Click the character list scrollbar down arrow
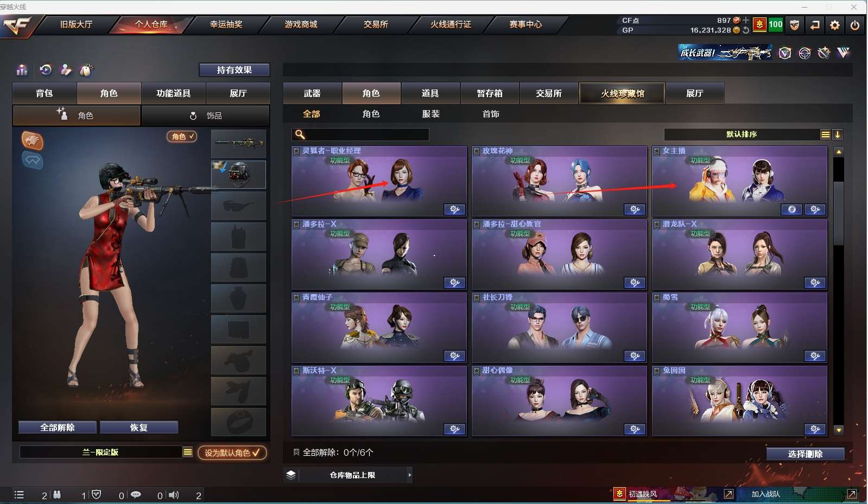 pyautogui.click(x=839, y=430)
